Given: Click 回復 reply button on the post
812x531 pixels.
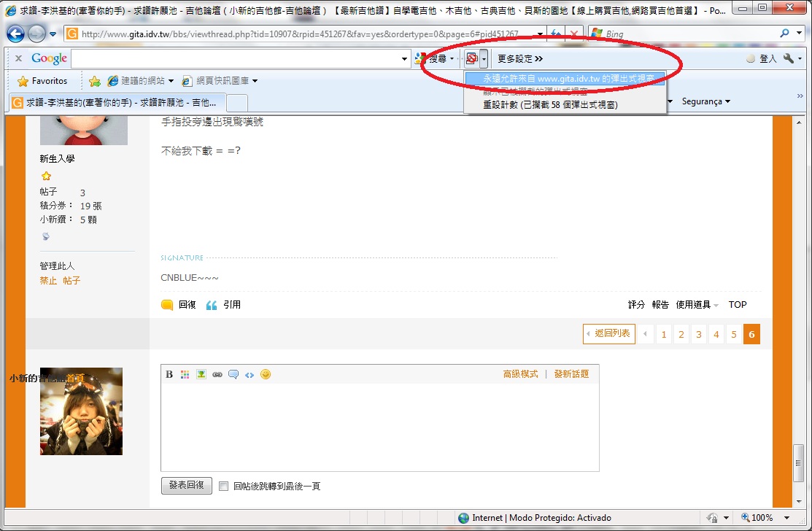Looking at the screenshot, I should tap(179, 305).
